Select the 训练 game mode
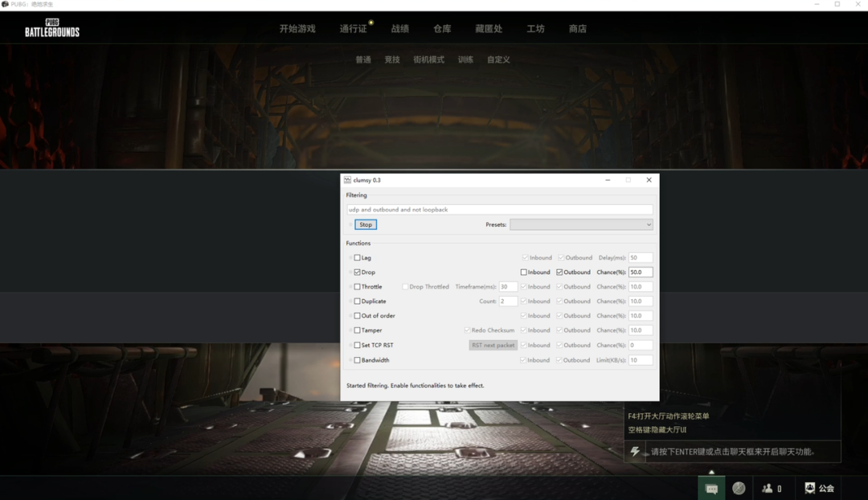Image resolution: width=868 pixels, height=500 pixels. [465, 59]
